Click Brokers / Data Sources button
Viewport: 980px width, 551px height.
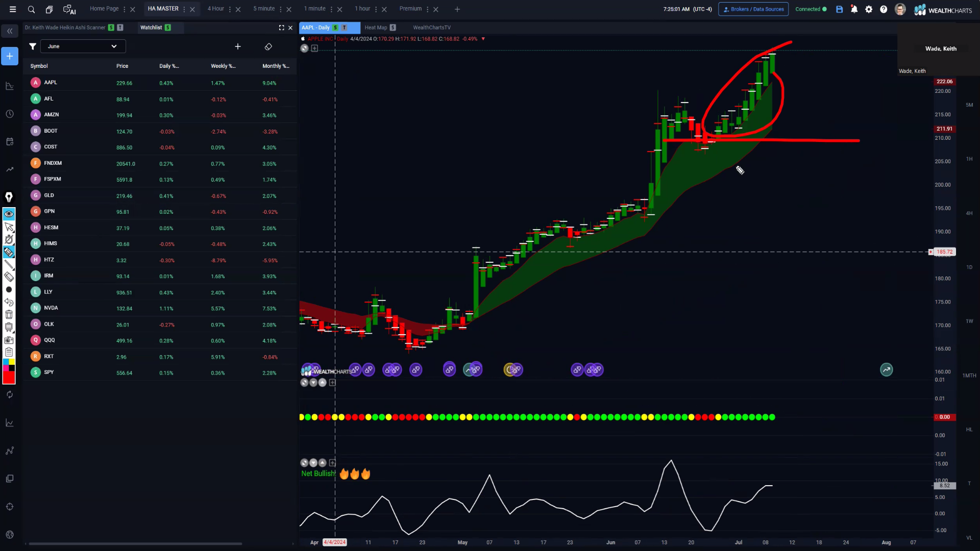tap(753, 9)
